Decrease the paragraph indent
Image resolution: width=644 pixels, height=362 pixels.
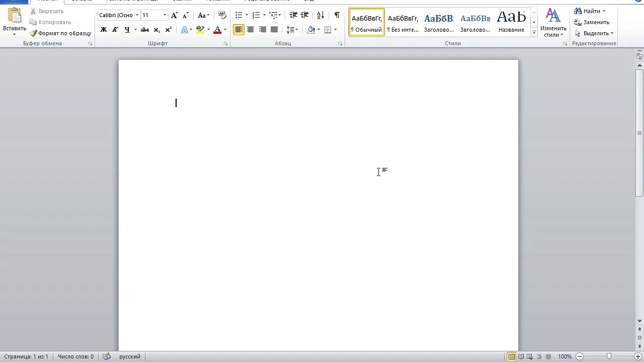coord(293,15)
